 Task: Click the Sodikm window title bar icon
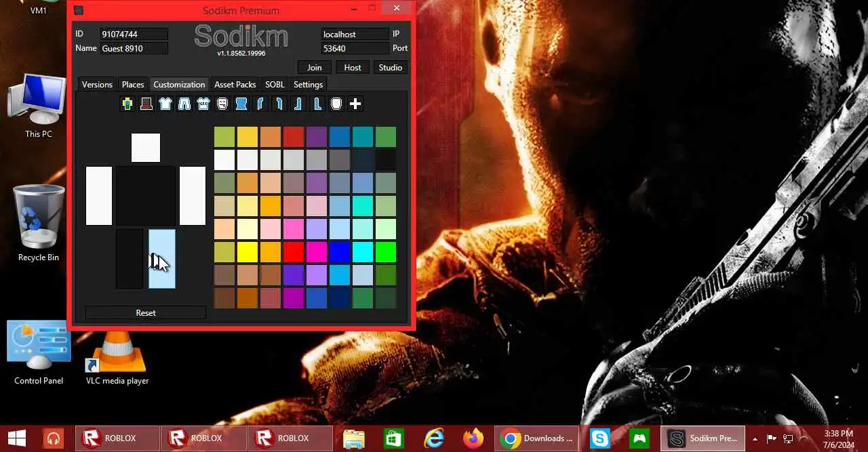tap(79, 10)
